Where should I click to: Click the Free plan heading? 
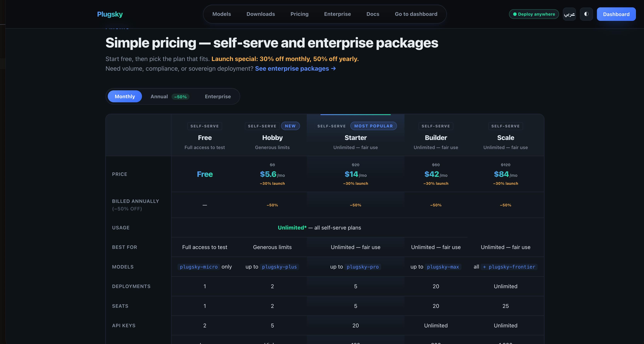point(205,138)
